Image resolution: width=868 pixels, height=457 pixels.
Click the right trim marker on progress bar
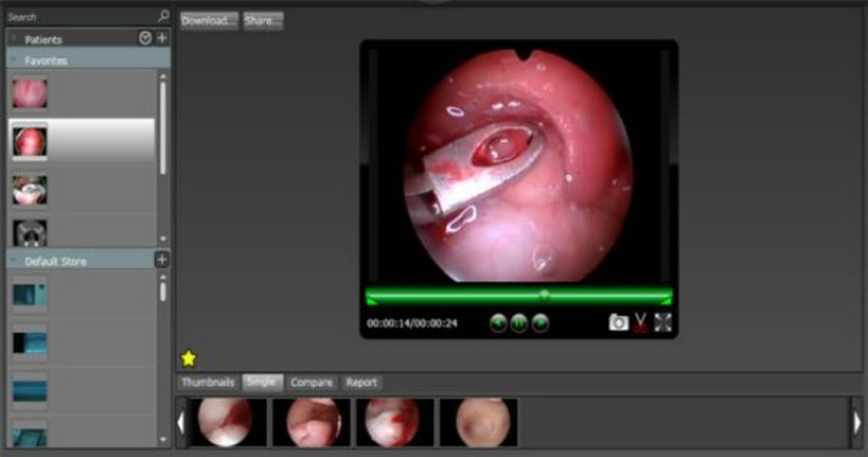coord(667,300)
